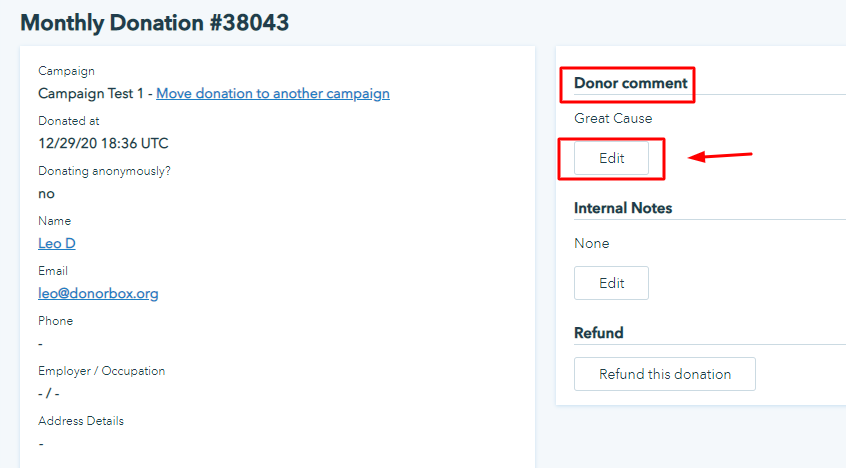Click the Move donation to another campaign link

click(273, 94)
